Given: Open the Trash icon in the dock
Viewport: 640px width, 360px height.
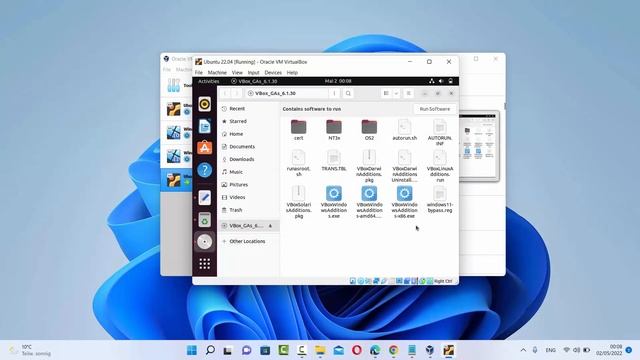Looking at the screenshot, I should click(x=204, y=220).
